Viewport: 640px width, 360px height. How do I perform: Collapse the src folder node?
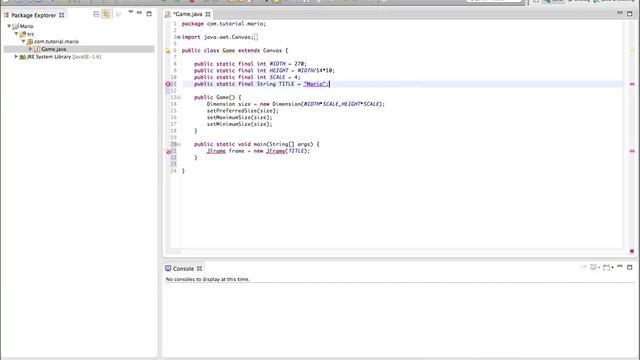pyautogui.click(x=16, y=34)
